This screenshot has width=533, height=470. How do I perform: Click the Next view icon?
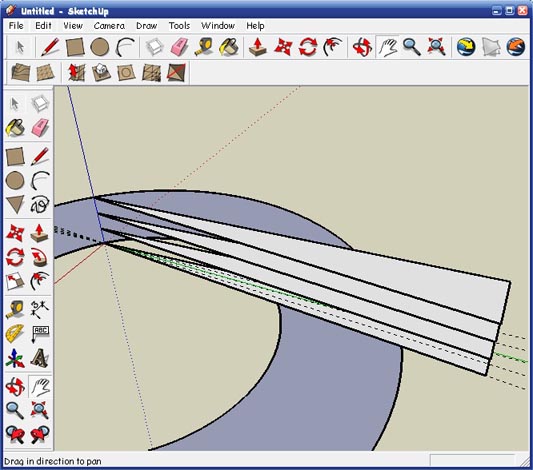40,435
